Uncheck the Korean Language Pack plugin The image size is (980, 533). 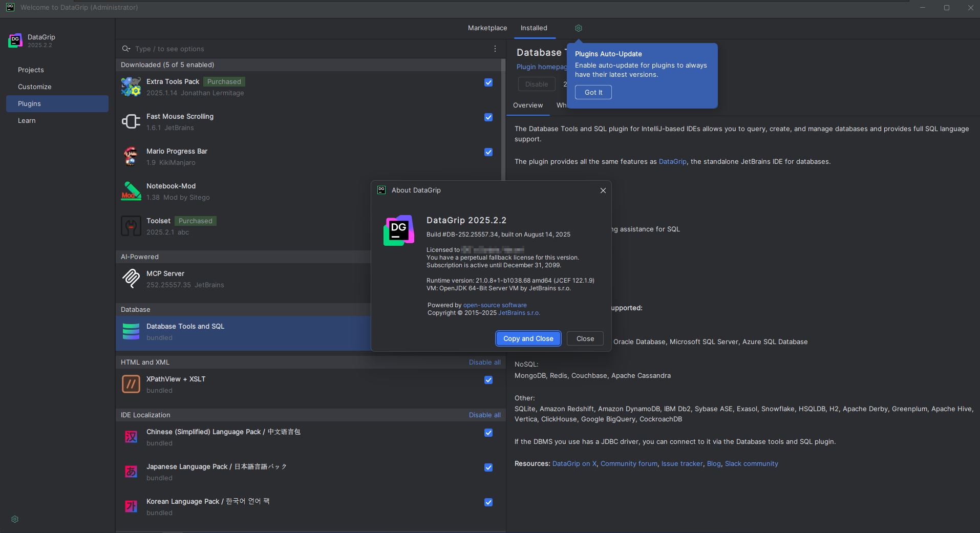pyautogui.click(x=488, y=502)
